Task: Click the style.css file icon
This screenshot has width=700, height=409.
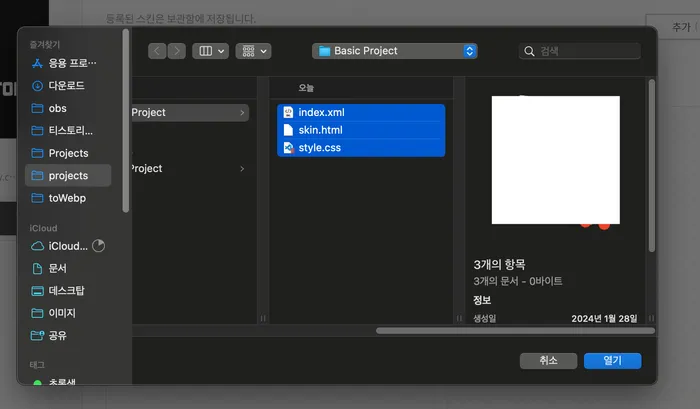Action: [289, 148]
